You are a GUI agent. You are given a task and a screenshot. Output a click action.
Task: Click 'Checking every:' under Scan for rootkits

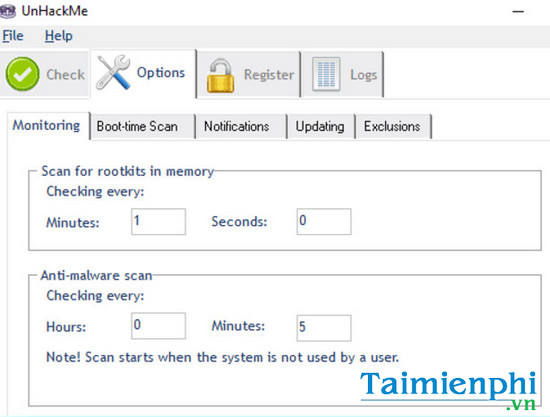click(x=95, y=191)
